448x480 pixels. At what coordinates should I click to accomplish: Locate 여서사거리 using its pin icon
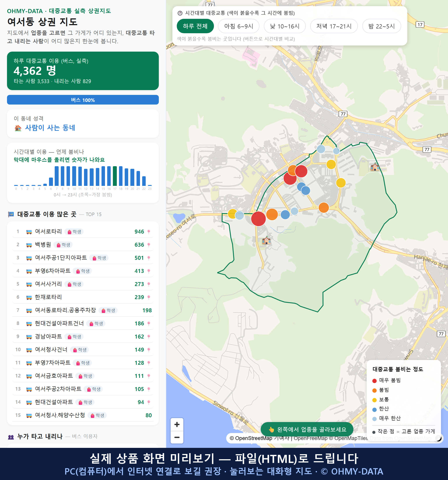[149, 284]
